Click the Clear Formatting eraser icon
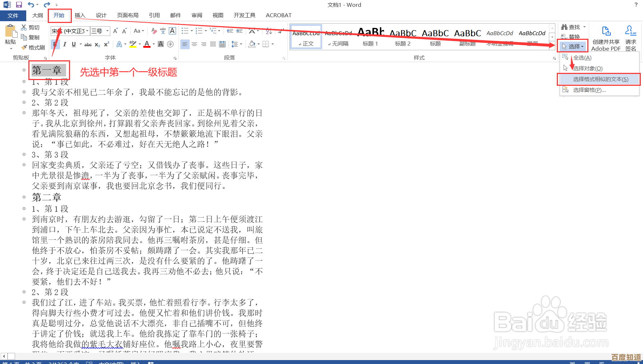Image resolution: width=643 pixels, height=364 pixels. pyautogui.click(x=154, y=31)
